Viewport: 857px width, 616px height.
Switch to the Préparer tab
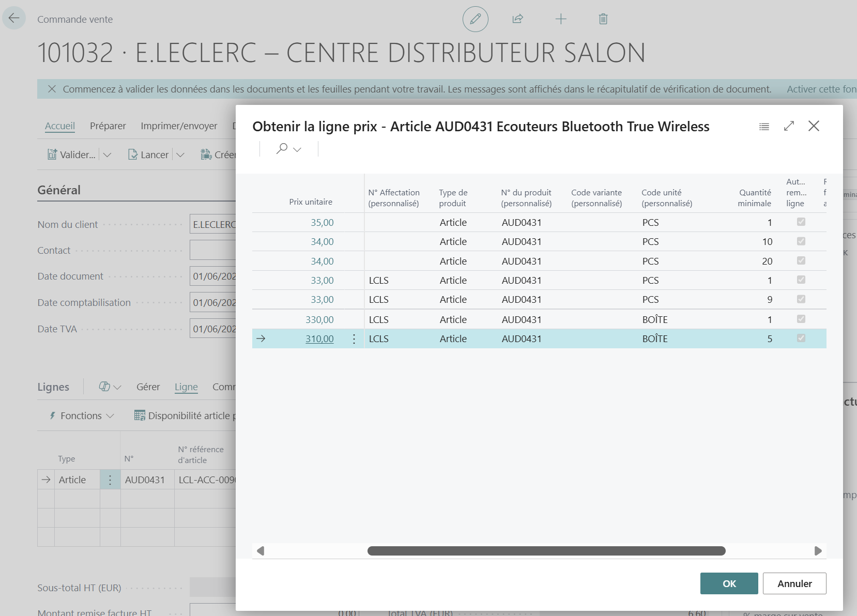108,126
